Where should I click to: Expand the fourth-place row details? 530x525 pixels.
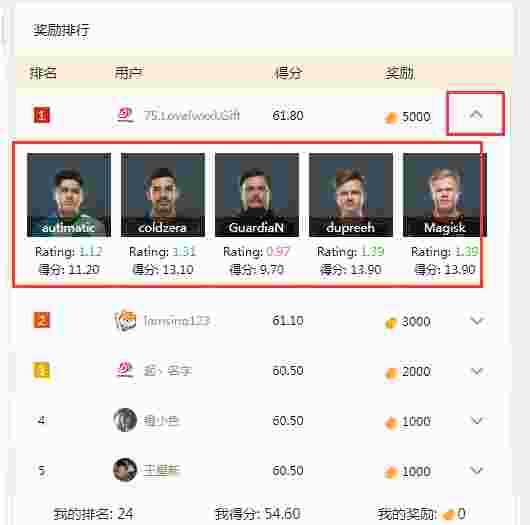pos(477,420)
